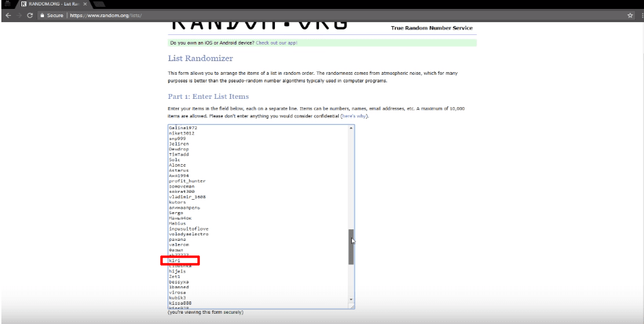
Task: Click list entry 'sokrat300'
Action: point(181,192)
